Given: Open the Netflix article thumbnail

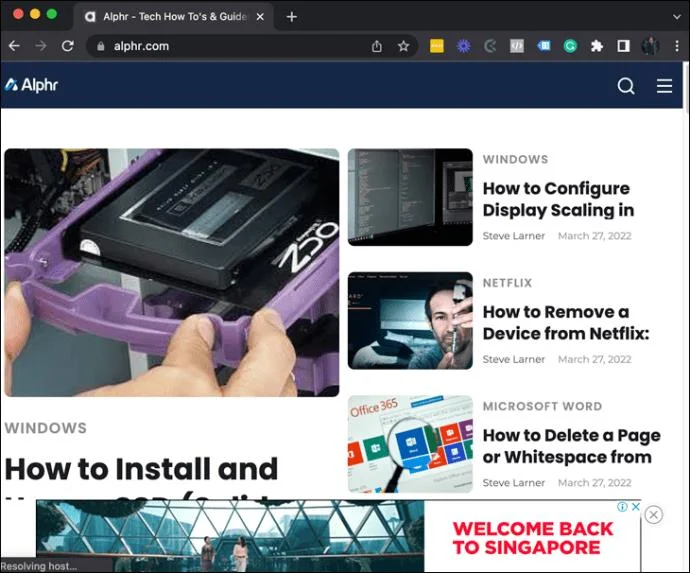Looking at the screenshot, I should pos(410,321).
